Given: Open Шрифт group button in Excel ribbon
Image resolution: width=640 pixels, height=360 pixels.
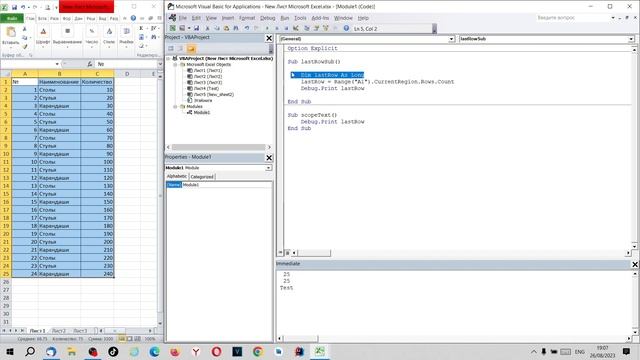Looking at the screenshot, I should tap(43, 36).
